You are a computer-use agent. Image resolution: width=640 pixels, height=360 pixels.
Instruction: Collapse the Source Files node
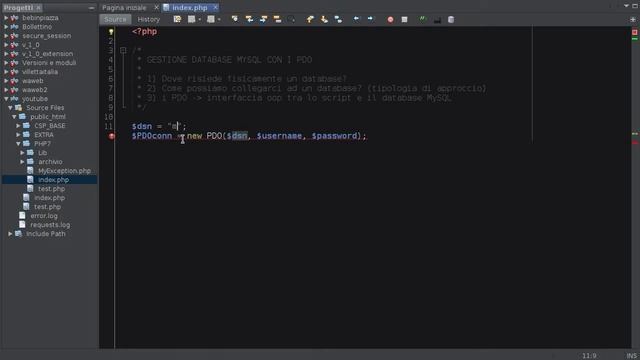(10, 108)
